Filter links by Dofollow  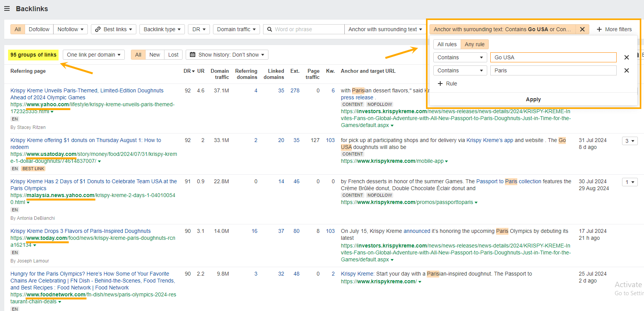point(39,29)
